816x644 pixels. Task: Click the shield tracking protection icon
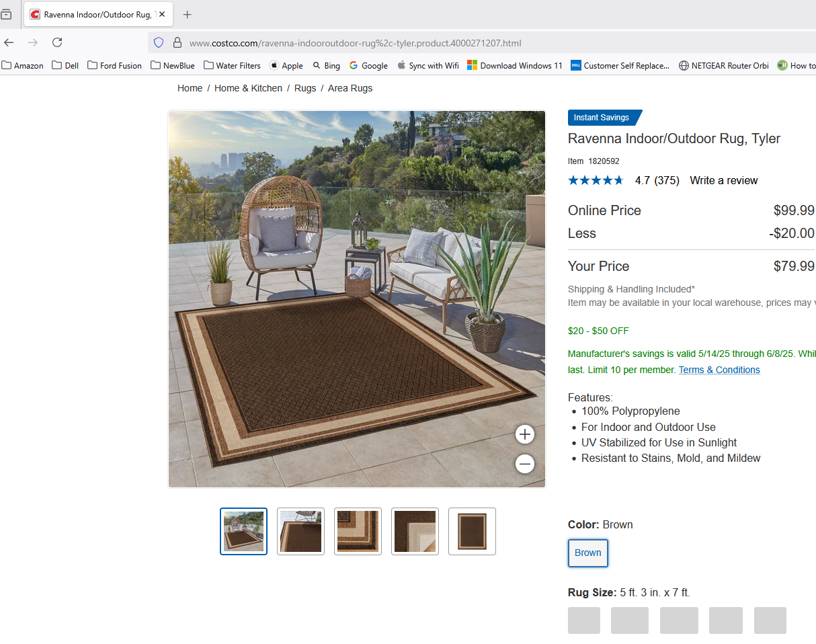[x=159, y=42]
